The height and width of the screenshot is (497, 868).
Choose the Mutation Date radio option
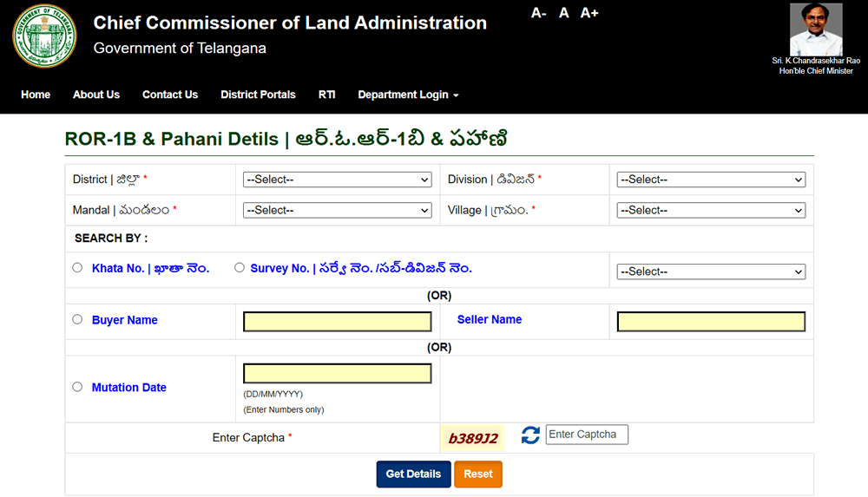click(77, 387)
